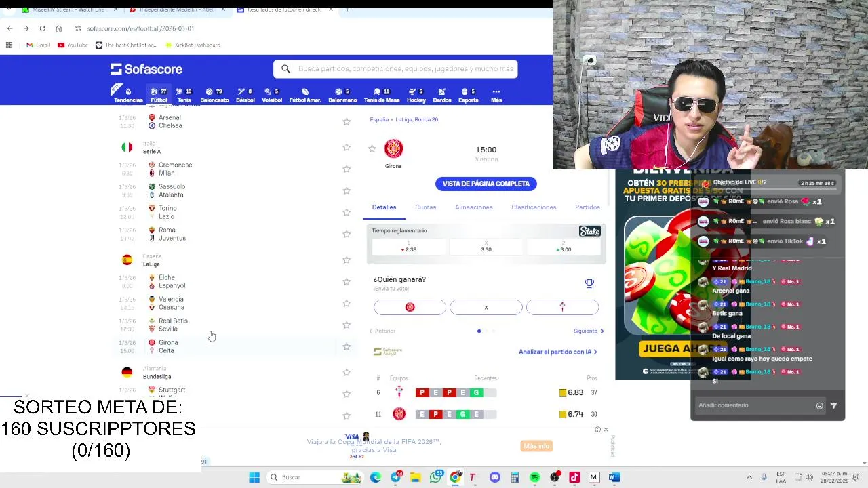The width and height of the screenshot is (868, 488).
Task: Click the Sofascore search field
Action: (x=395, y=69)
